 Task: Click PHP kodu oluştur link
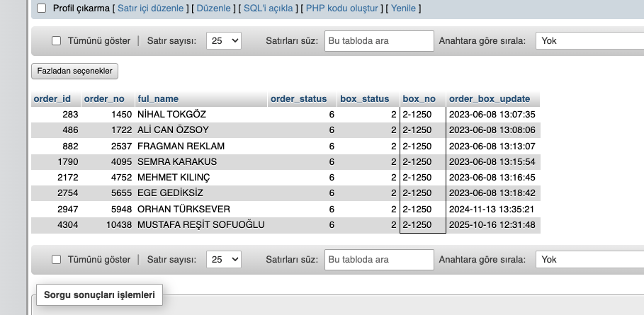(342, 8)
